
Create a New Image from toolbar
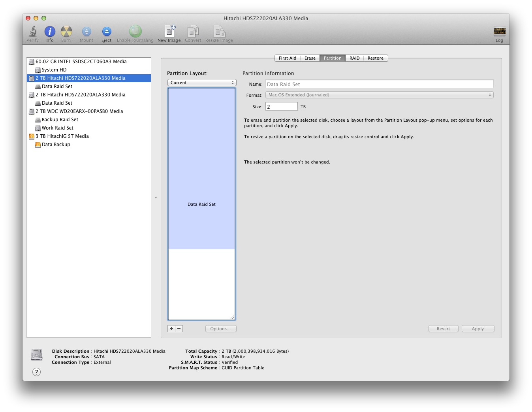click(x=169, y=31)
